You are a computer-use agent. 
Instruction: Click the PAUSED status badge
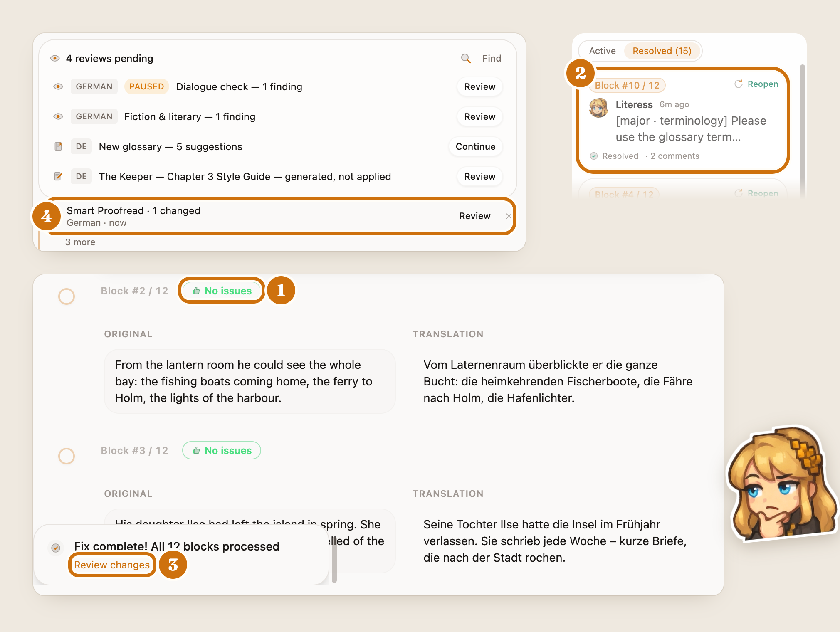point(146,86)
